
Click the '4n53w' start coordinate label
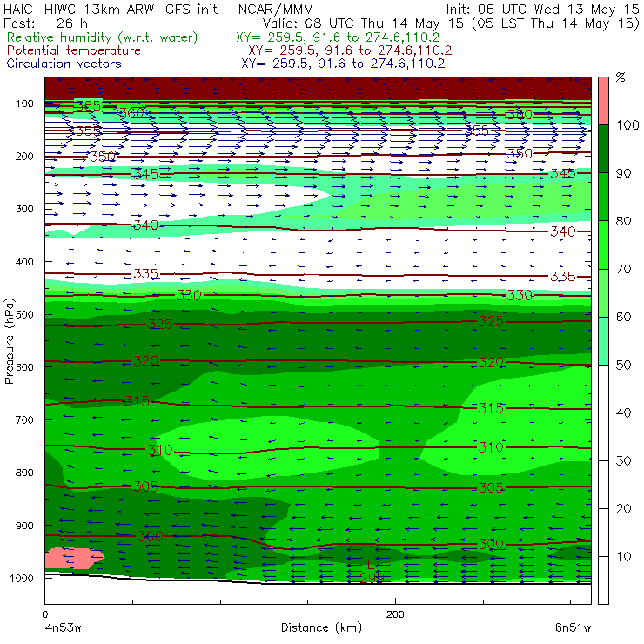(x=63, y=628)
